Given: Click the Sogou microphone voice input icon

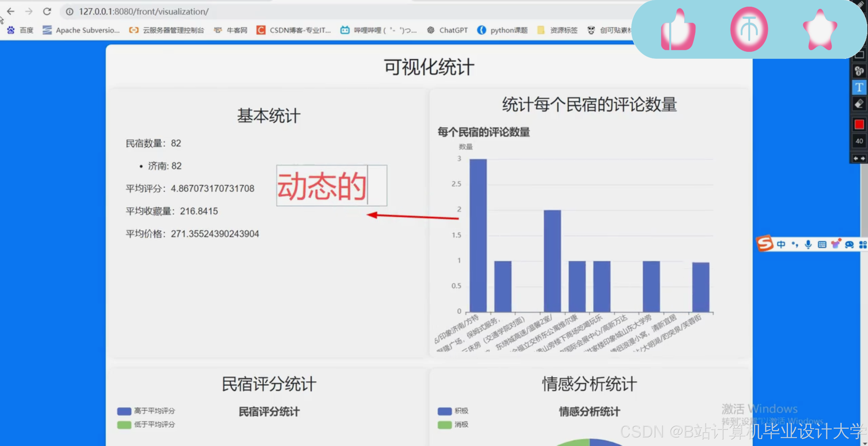Looking at the screenshot, I should [808, 244].
